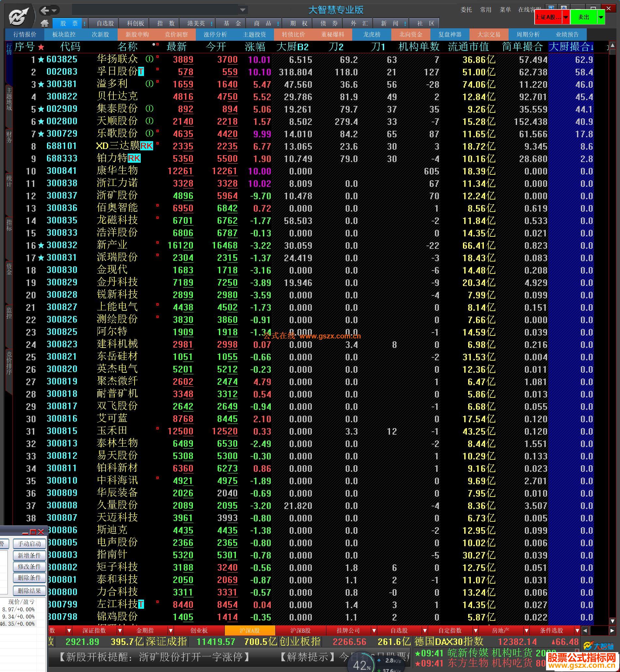Expand the search box dropdown arrow

click(x=243, y=10)
